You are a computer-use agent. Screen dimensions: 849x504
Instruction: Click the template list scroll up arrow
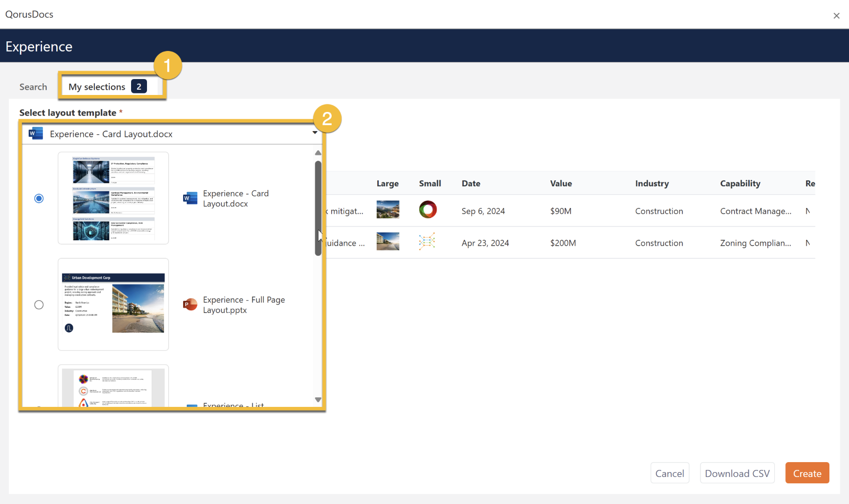[318, 153]
